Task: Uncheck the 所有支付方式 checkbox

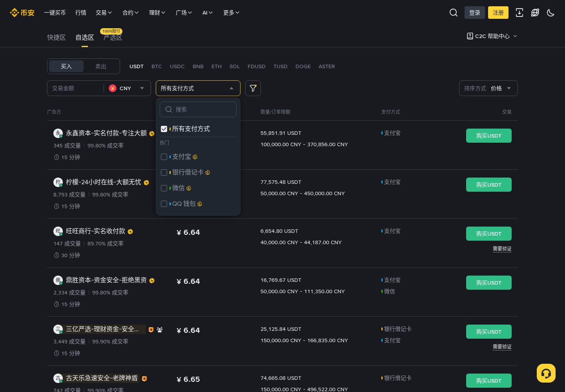Action: [164, 129]
